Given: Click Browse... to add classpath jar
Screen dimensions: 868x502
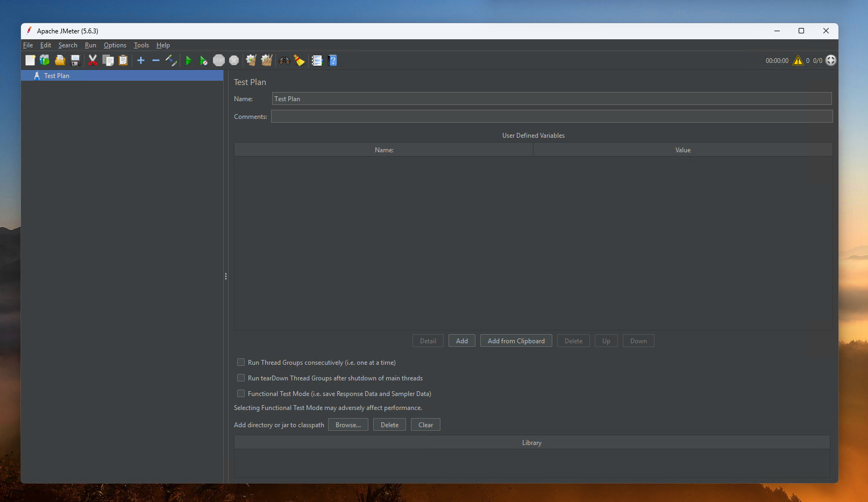Looking at the screenshot, I should tap(348, 425).
